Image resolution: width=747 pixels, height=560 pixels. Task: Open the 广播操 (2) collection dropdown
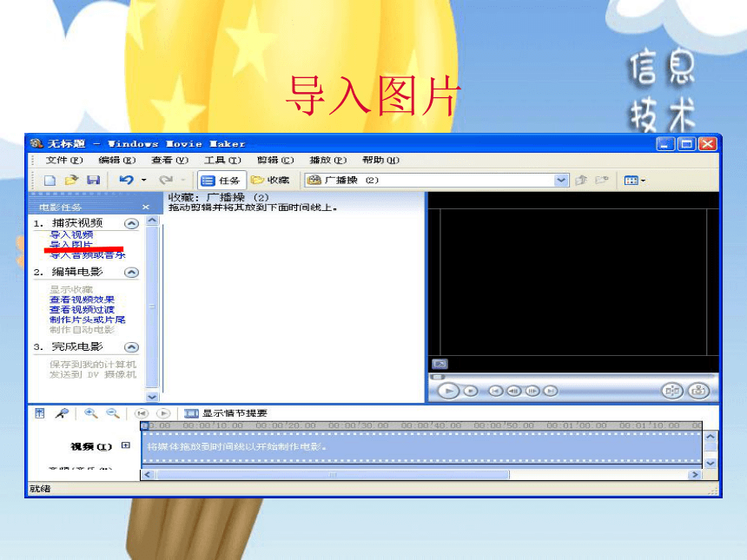pos(561,180)
